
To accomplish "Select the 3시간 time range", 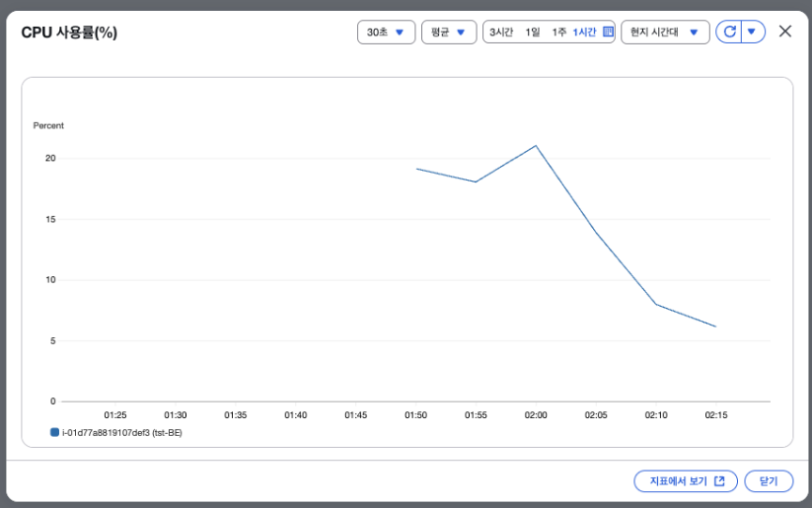I will point(501,33).
